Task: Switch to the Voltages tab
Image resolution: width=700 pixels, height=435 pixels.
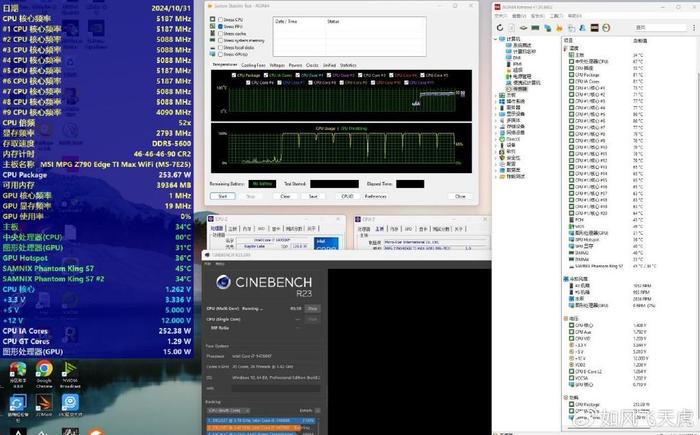Action: pos(277,65)
